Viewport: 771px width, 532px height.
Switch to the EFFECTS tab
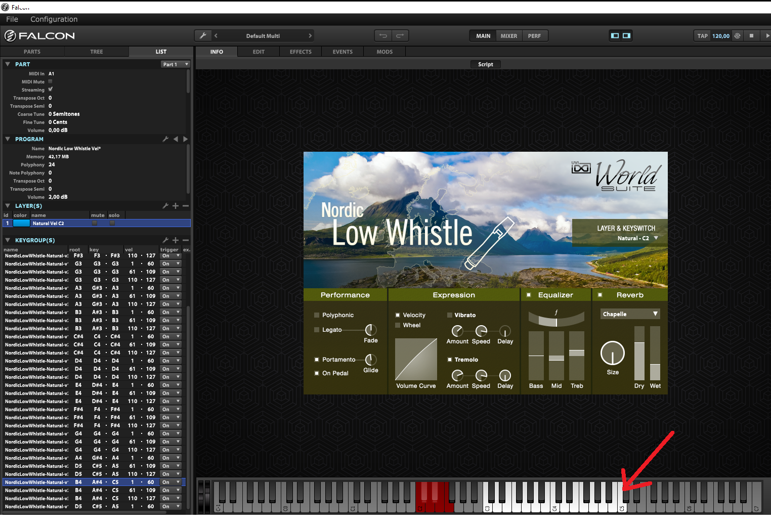pos(301,52)
